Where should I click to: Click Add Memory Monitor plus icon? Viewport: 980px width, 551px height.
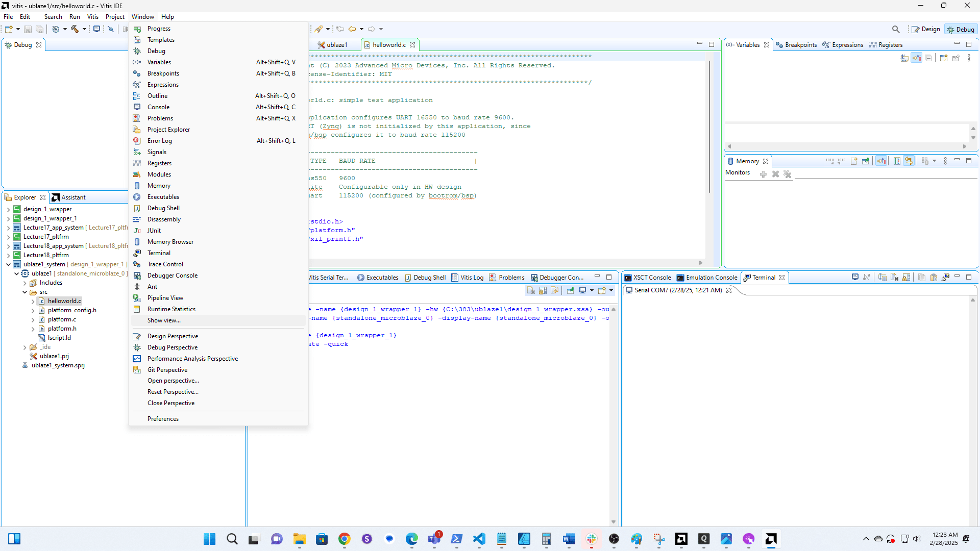763,174
